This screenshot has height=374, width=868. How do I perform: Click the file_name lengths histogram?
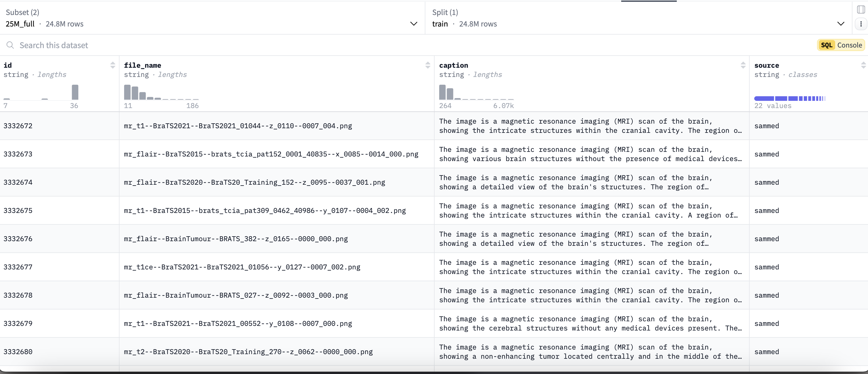(x=161, y=92)
